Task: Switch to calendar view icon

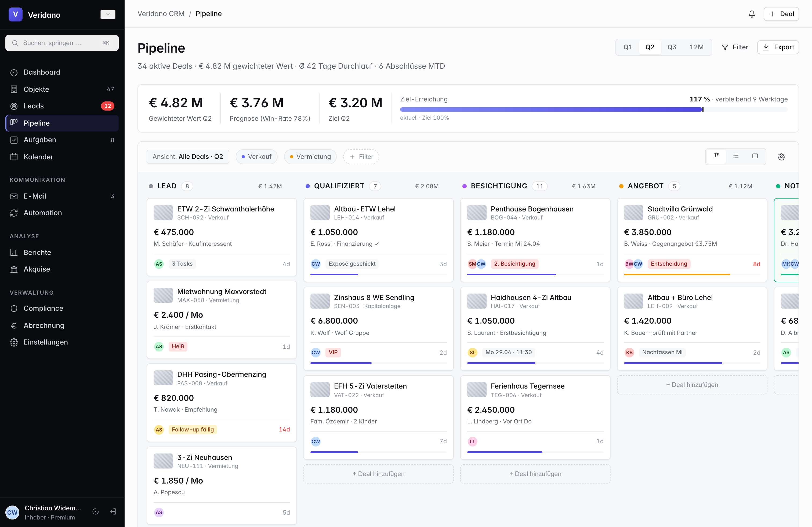Action: 755,156
